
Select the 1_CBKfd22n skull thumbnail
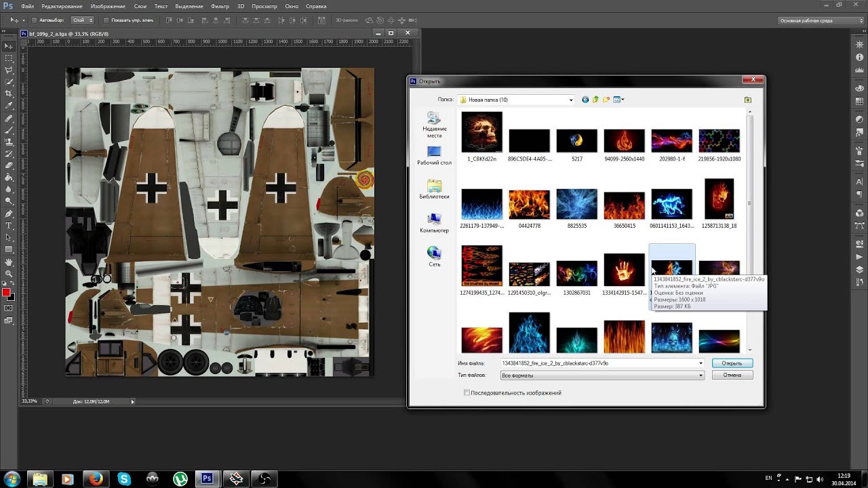[x=481, y=132]
